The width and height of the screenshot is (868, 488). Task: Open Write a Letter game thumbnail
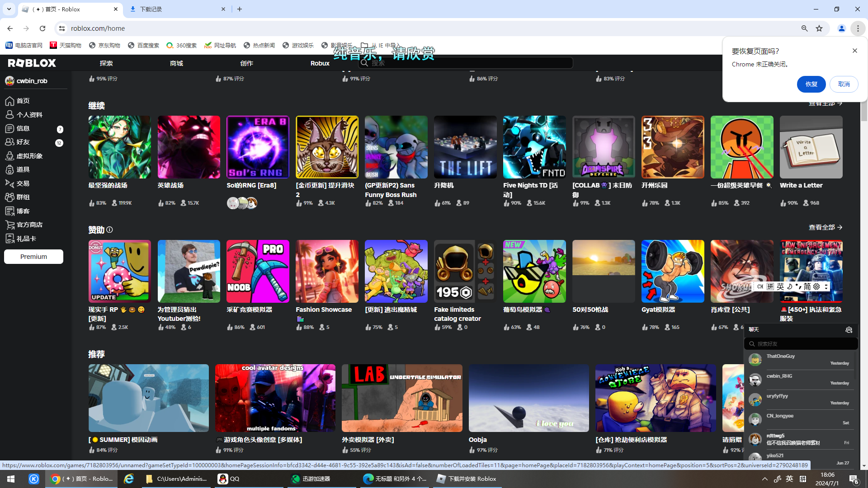pyautogui.click(x=811, y=147)
